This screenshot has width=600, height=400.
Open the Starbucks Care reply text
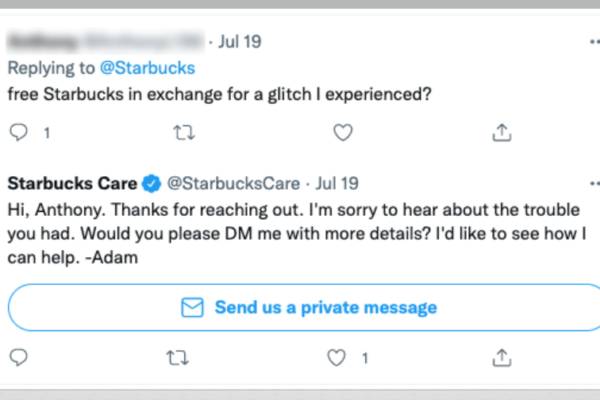tap(297, 233)
